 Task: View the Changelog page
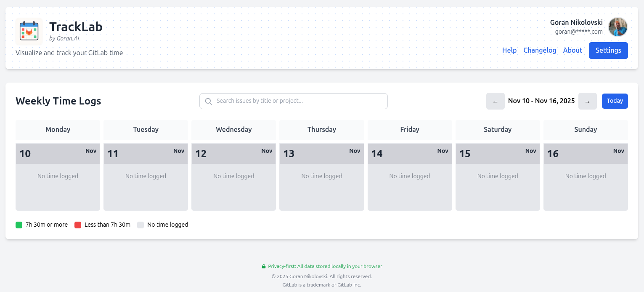click(x=540, y=51)
